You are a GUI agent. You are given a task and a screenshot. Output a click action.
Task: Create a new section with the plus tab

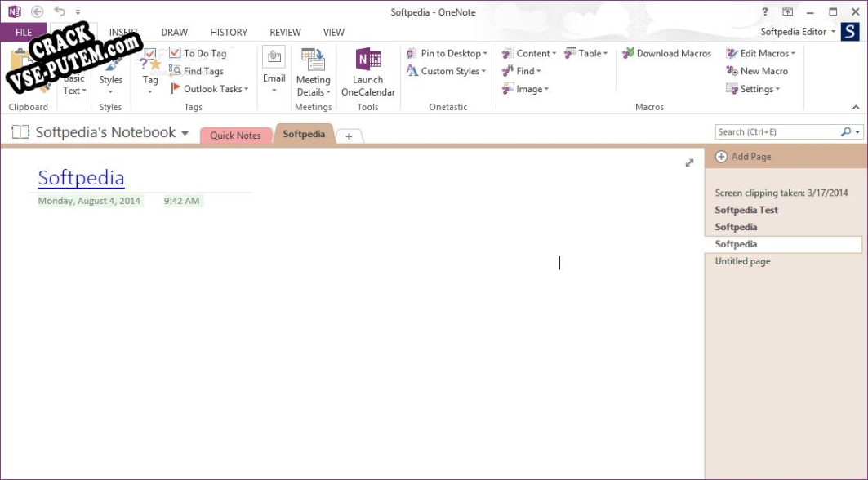pos(349,136)
